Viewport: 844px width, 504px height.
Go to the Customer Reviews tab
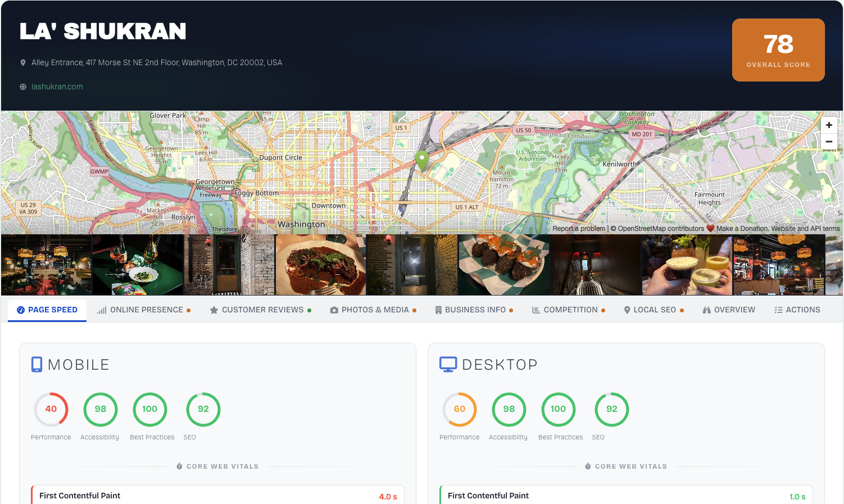[x=261, y=310]
